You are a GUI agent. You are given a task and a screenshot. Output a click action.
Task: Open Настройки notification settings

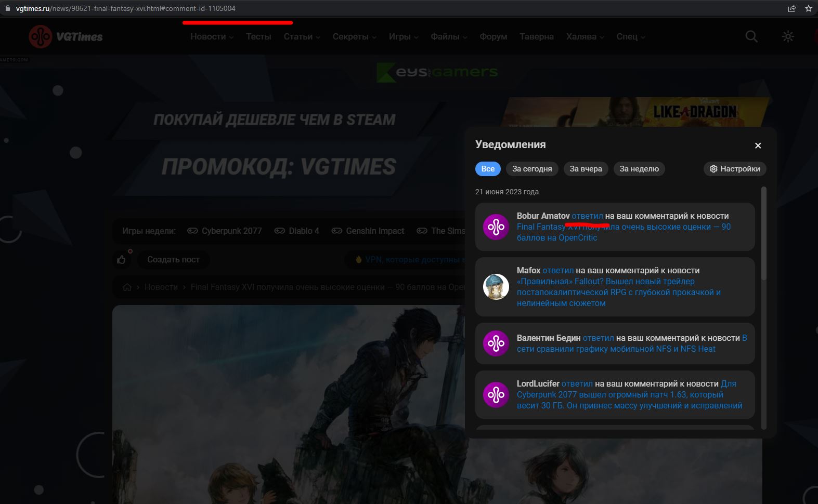[x=735, y=169]
